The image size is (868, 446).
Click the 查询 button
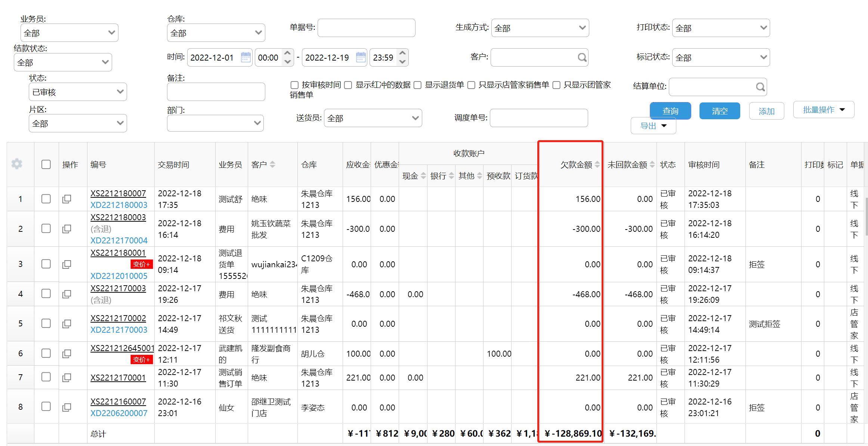click(x=670, y=111)
